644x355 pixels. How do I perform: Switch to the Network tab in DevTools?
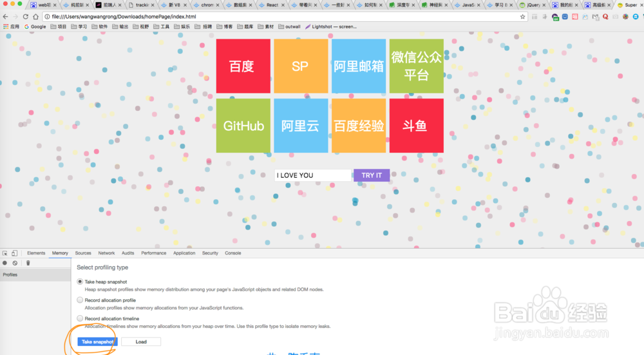pyautogui.click(x=106, y=253)
